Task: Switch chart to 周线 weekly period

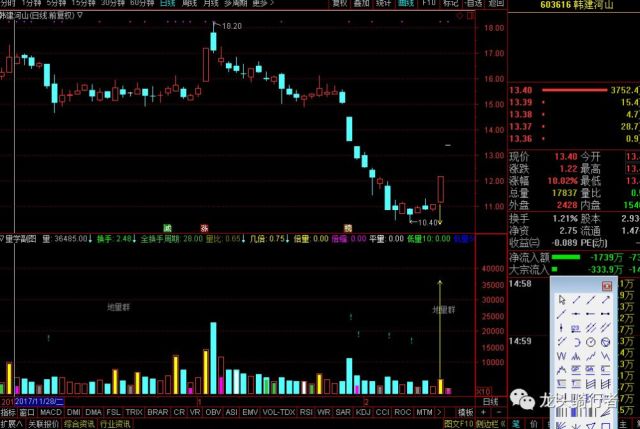Action: coord(189,3)
